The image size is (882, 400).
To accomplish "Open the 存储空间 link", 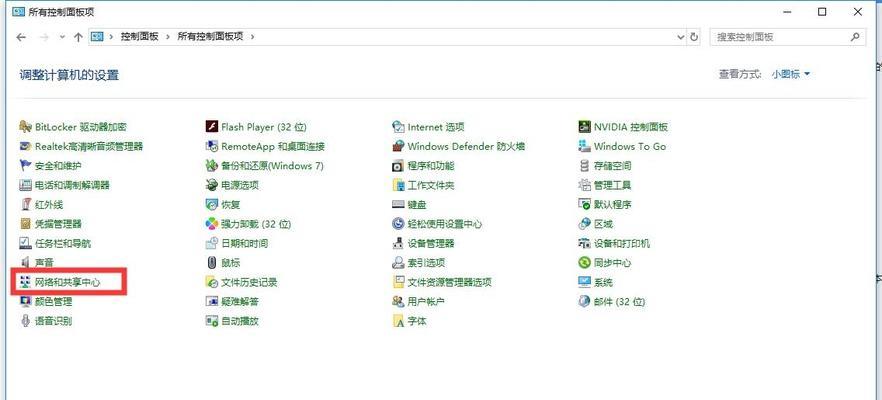I will click(x=613, y=166).
